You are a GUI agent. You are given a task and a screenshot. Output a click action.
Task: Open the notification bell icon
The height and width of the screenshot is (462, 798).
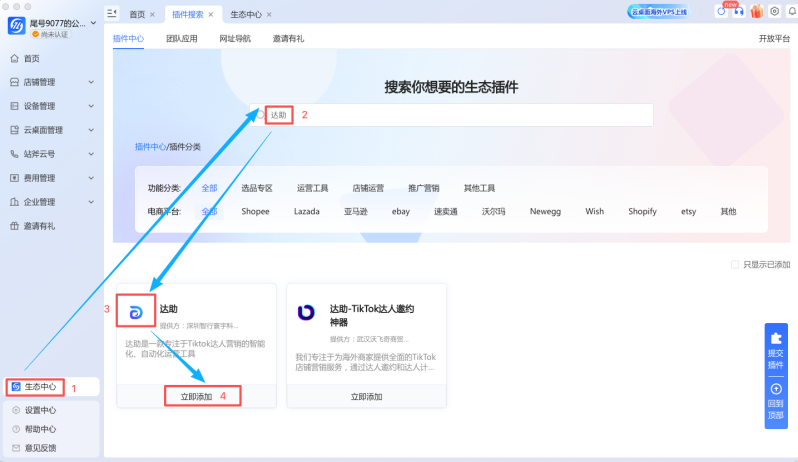point(791,12)
